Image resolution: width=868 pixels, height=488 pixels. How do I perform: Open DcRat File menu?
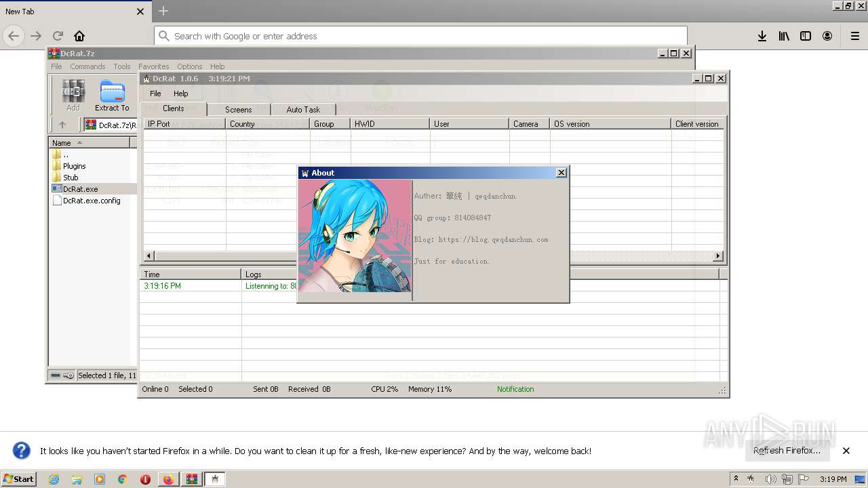(155, 94)
